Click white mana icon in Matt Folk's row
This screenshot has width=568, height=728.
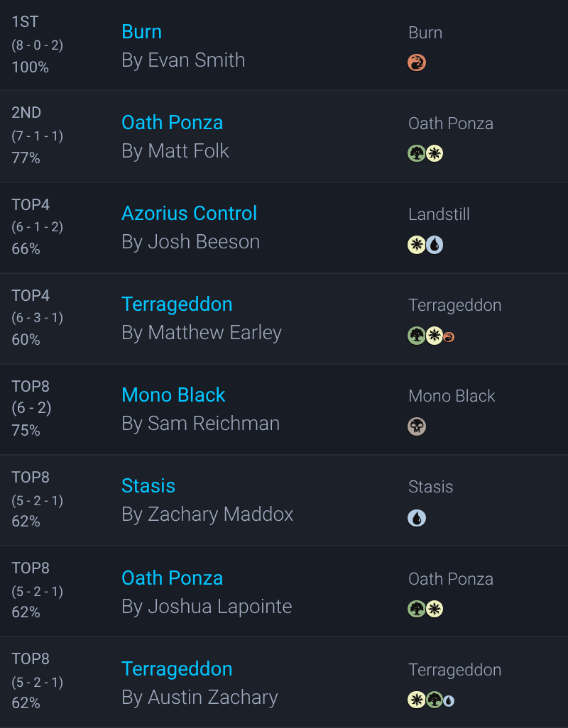click(435, 154)
